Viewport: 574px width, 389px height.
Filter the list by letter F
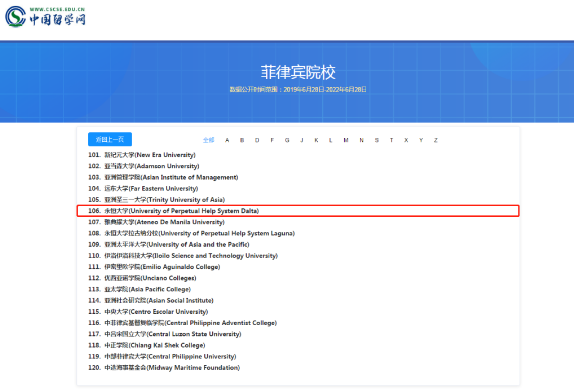(272, 140)
